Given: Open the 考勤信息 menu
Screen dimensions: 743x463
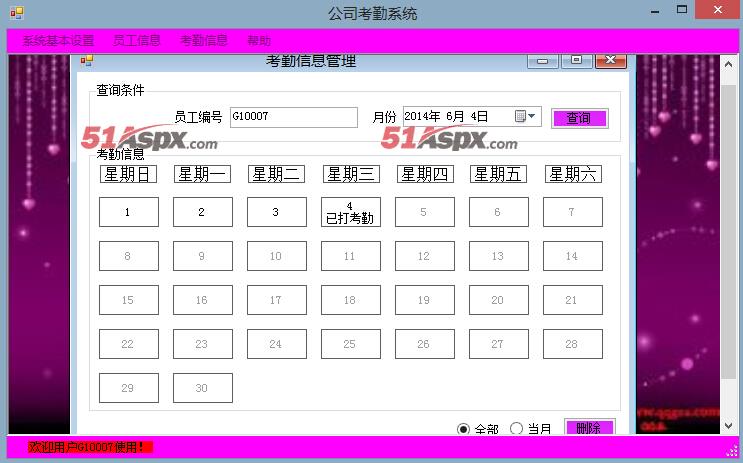Looking at the screenshot, I should point(204,41).
